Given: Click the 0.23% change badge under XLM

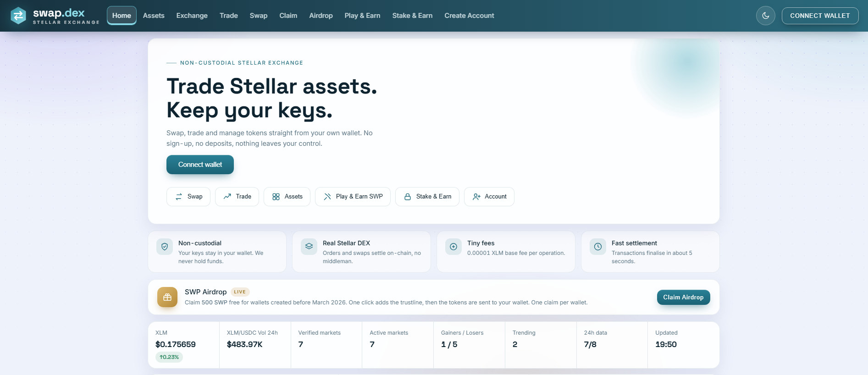Looking at the screenshot, I should [169, 357].
